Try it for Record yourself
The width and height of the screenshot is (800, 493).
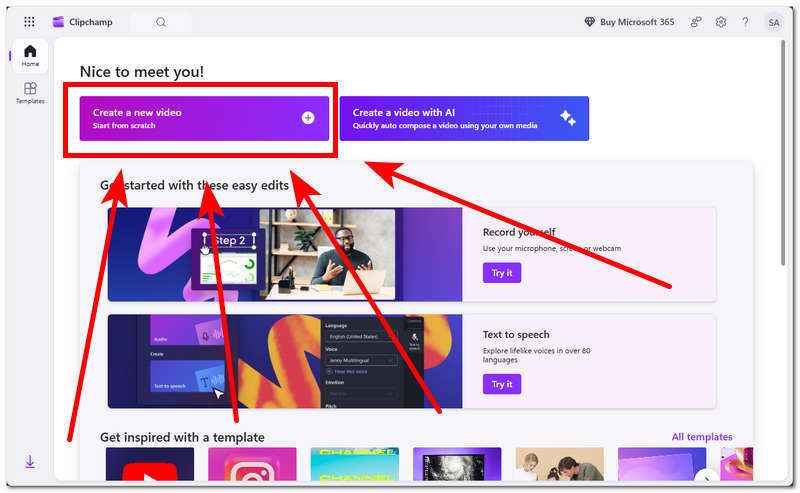(x=502, y=273)
